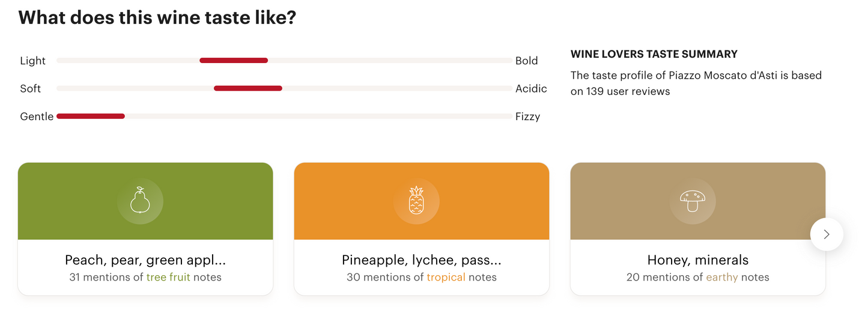Viewport: 868px width, 310px height.
Task: Open the tree fruit notes link
Action: pos(168,277)
